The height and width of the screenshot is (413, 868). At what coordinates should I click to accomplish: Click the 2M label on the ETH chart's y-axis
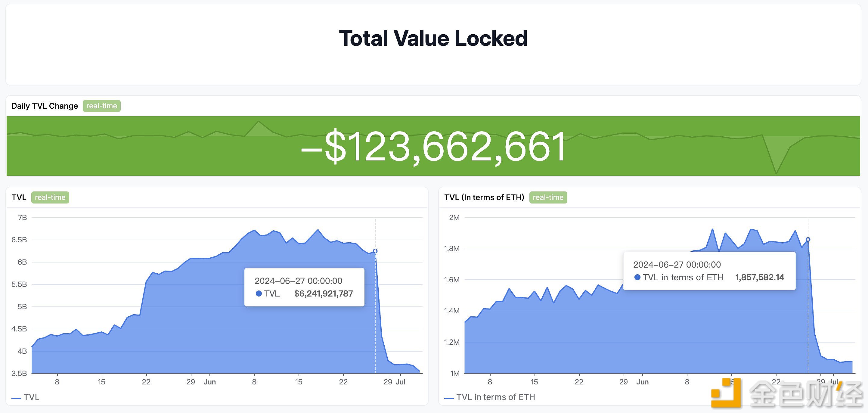[x=454, y=218]
